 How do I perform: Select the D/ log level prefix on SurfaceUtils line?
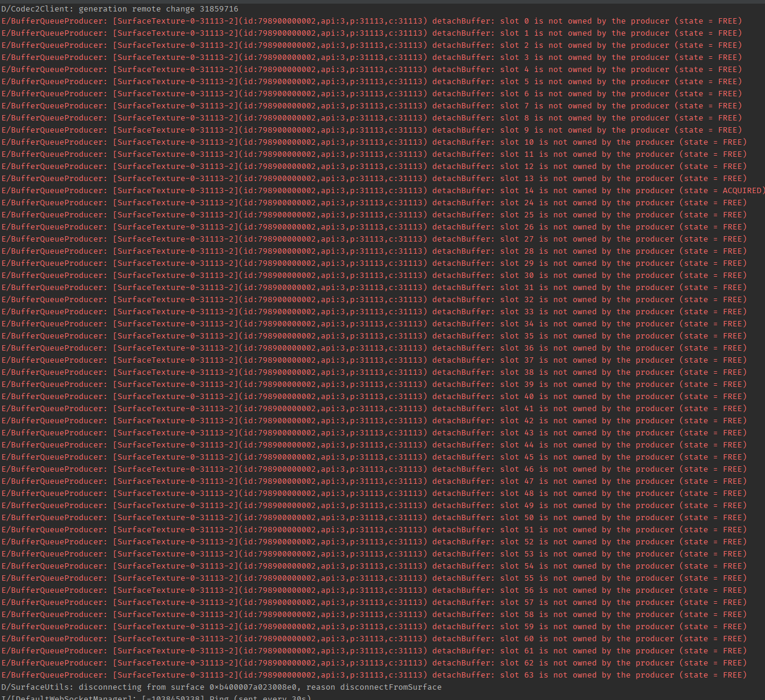pos(7,687)
